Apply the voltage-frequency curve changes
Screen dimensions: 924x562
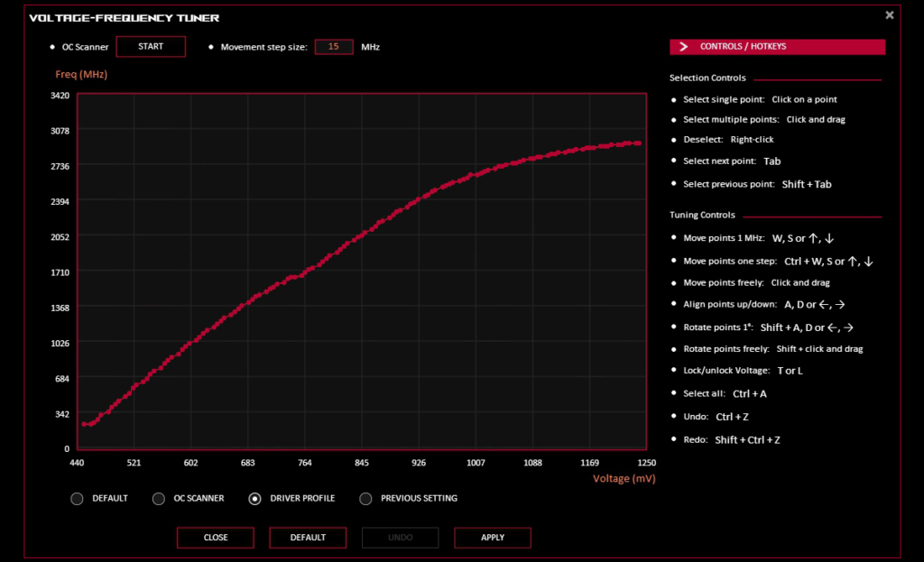tap(492, 537)
